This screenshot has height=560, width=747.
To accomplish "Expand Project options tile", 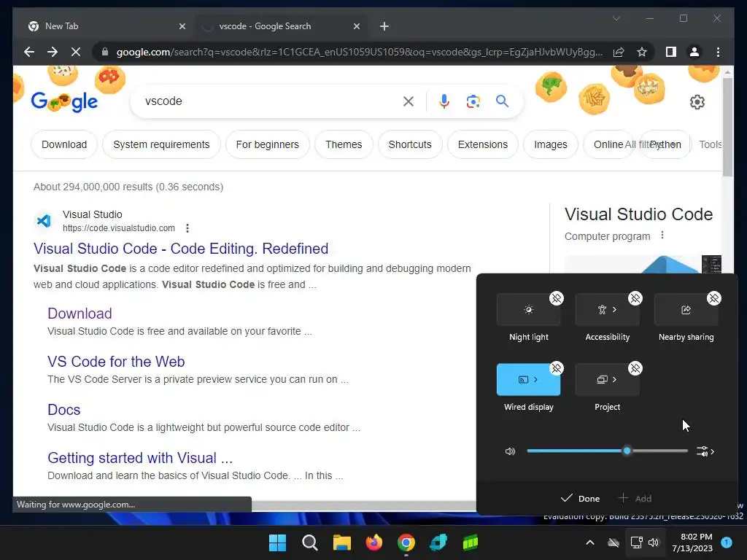I will (608, 379).
